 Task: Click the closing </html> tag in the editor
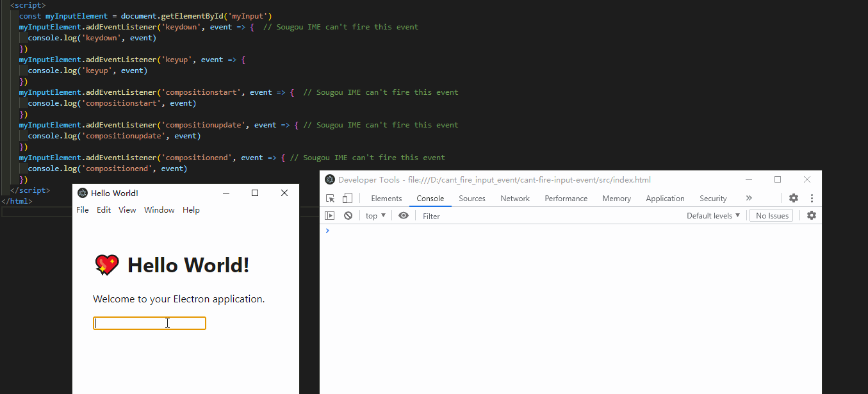coord(16,201)
